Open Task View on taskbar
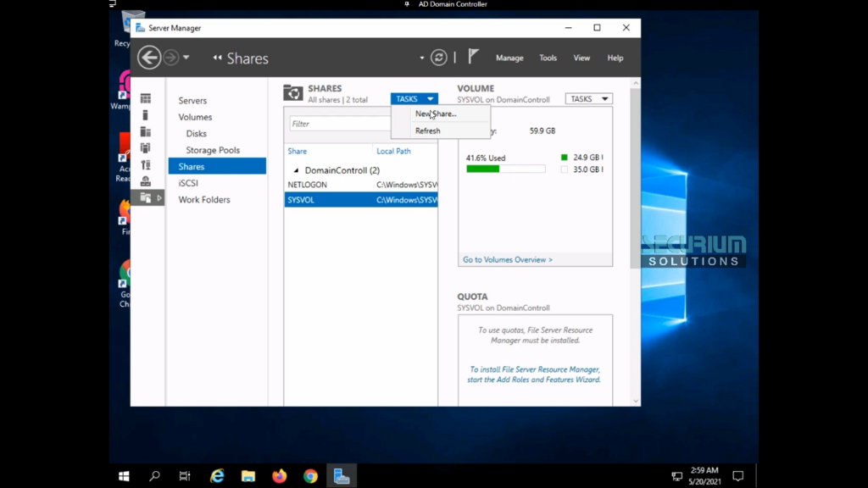This screenshot has width=868, height=488. tap(185, 476)
